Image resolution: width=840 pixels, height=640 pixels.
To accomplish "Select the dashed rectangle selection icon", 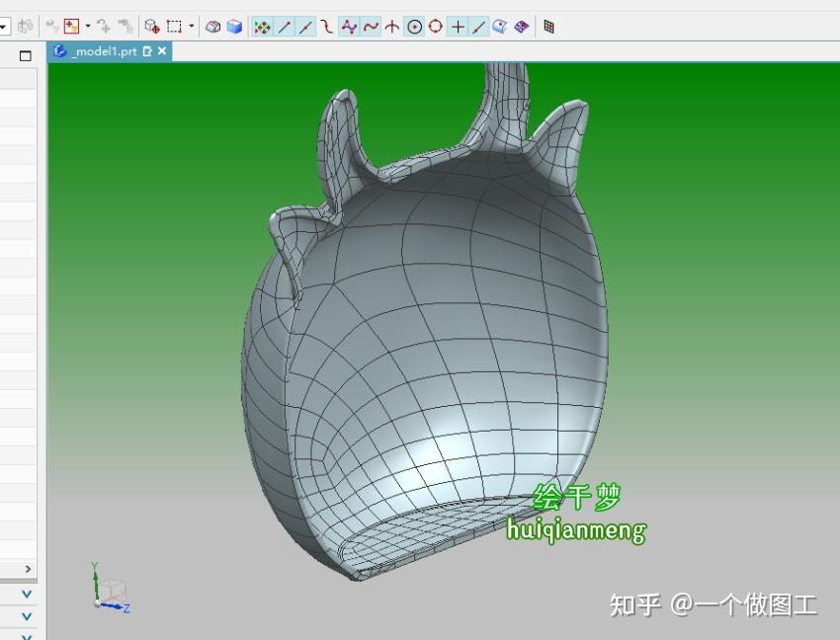I will pyautogui.click(x=174, y=27).
